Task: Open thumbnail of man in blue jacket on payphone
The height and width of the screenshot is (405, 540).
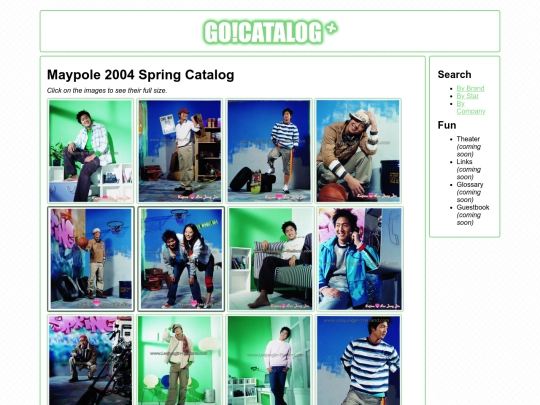Action: (360, 259)
